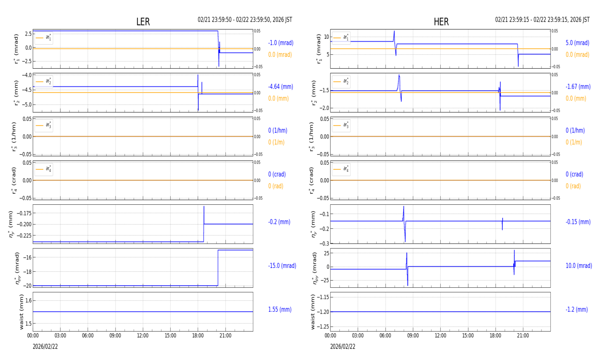Click the LER r4* (crad) axis label
Image resolution: width=595 pixels, height=364 pixels.
(x=14, y=180)
